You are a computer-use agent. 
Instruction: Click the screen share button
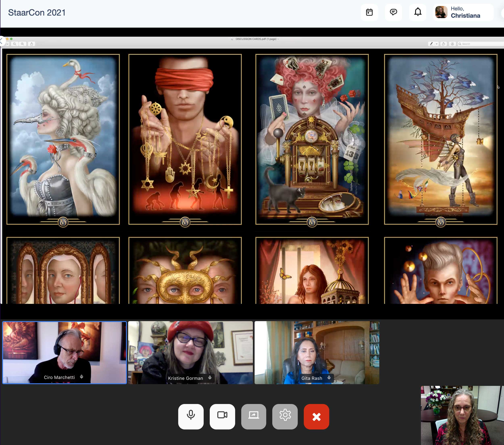(253, 416)
